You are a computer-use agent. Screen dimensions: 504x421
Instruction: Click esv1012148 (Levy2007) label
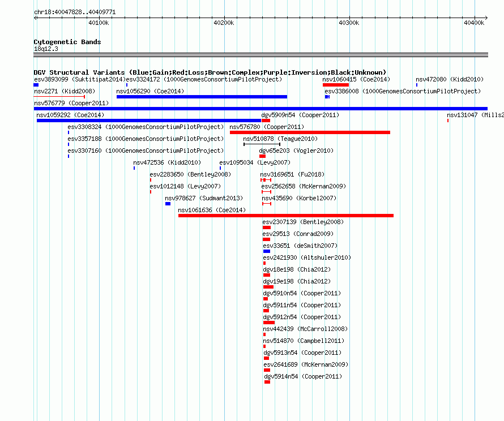pos(185,186)
